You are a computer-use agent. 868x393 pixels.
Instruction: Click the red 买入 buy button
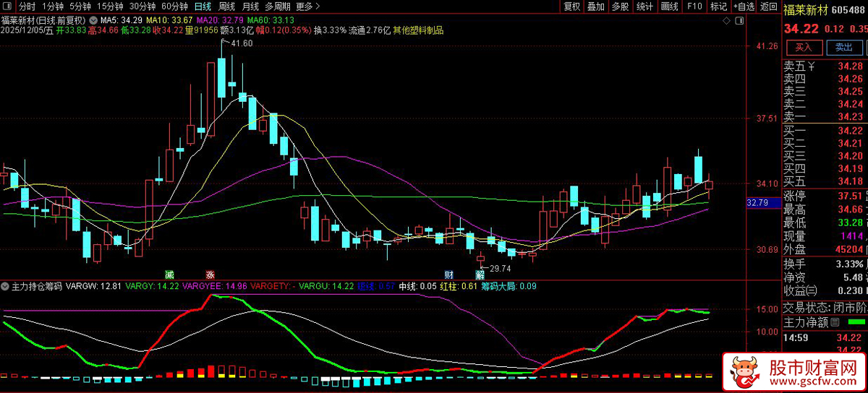(804, 48)
